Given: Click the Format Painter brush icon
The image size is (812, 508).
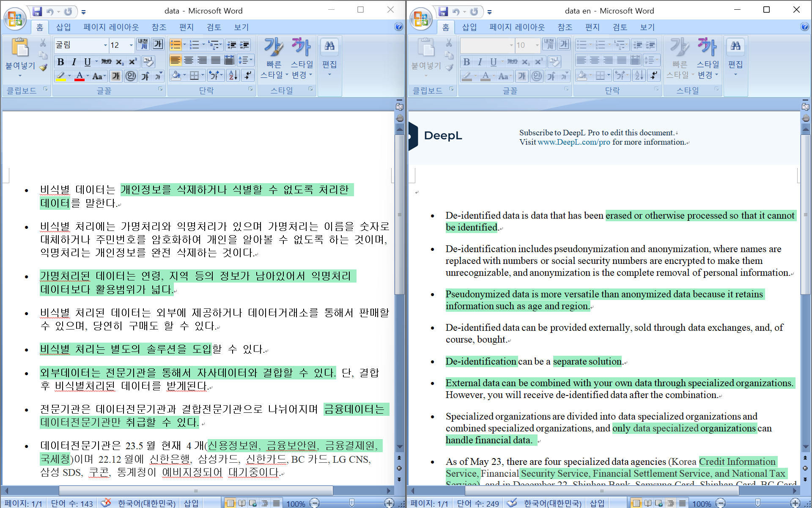Looking at the screenshot, I should click(43, 67).
